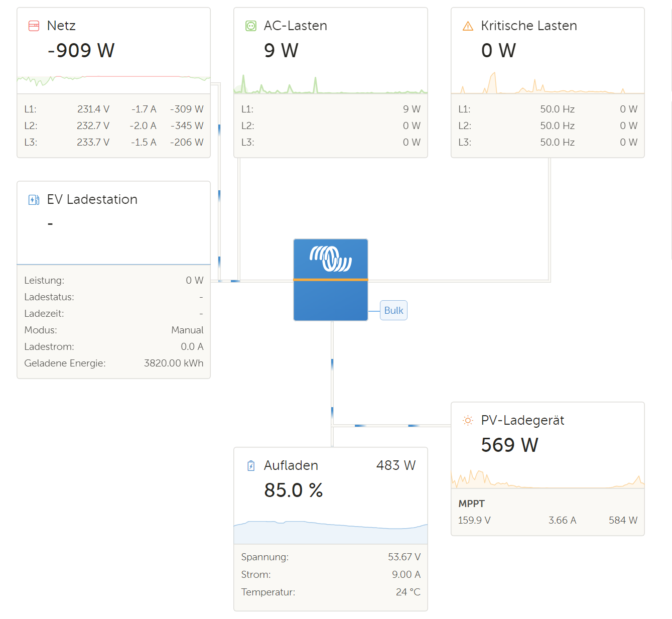Viewport: 672px width, 619px height.
Task: Click the 24 °C battery temperature
Action: 408,592
